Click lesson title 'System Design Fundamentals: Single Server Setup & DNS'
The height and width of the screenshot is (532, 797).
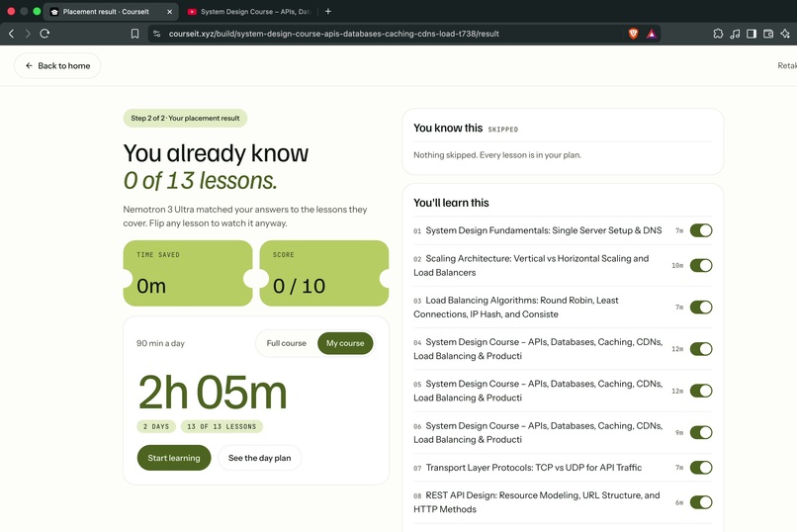(543, 230)
